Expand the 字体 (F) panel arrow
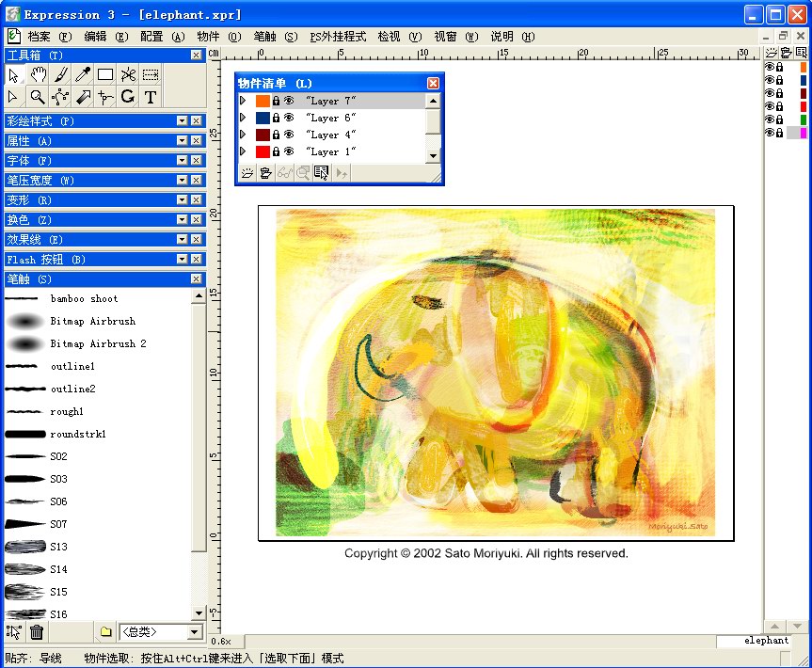 pos(182,160)
